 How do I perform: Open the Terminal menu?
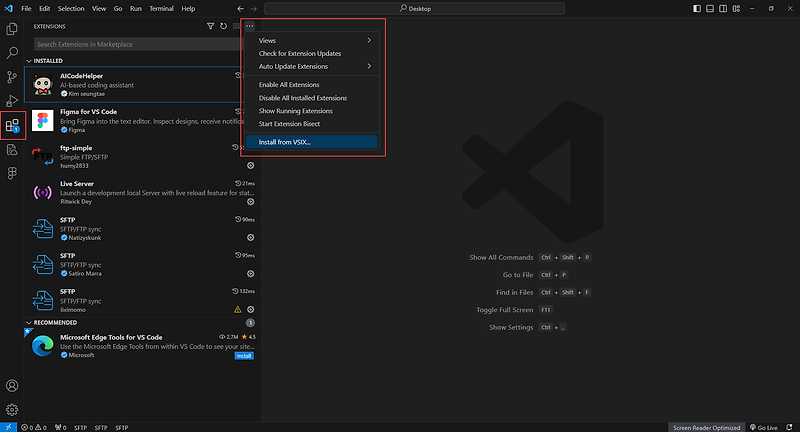click(161, 9)
